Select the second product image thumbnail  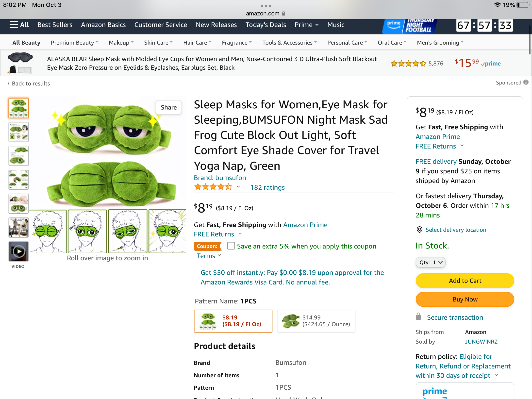coord(18,132)
